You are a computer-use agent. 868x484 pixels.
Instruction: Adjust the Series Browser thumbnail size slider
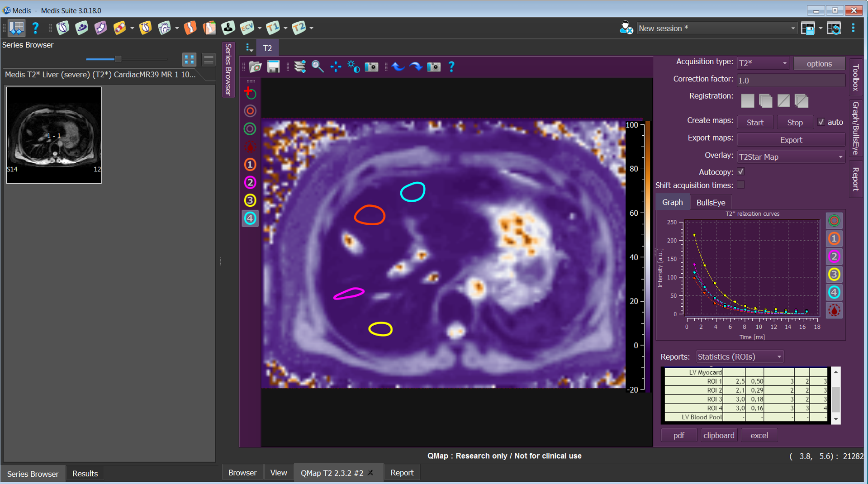click(118, 59)
